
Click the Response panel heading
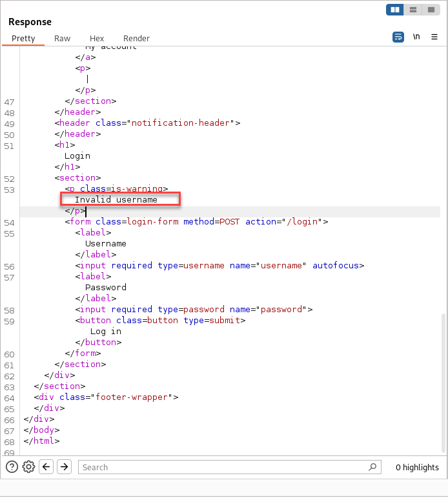click(x=30, y=22)
